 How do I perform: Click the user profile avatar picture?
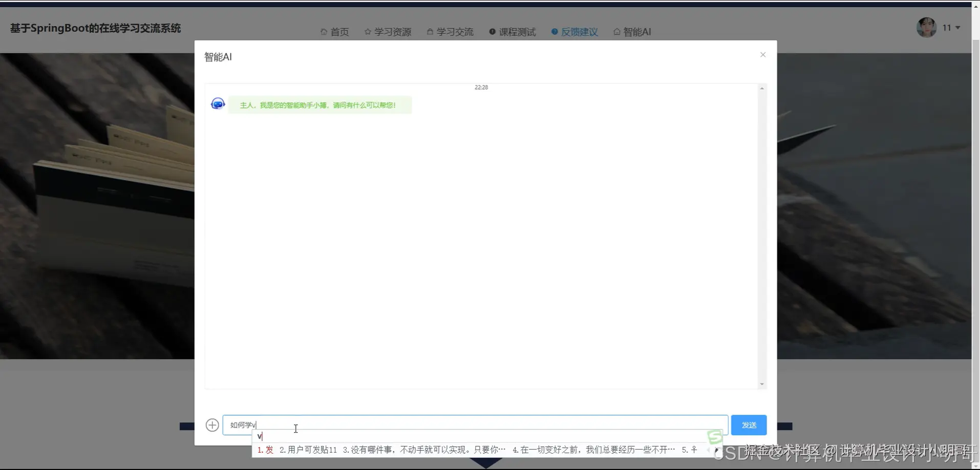coord(926,27)
